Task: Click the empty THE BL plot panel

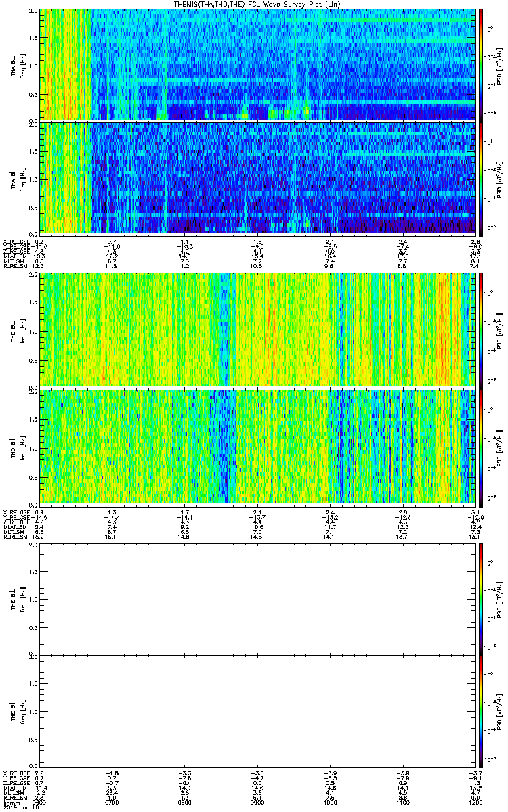Action: (257, 599)
